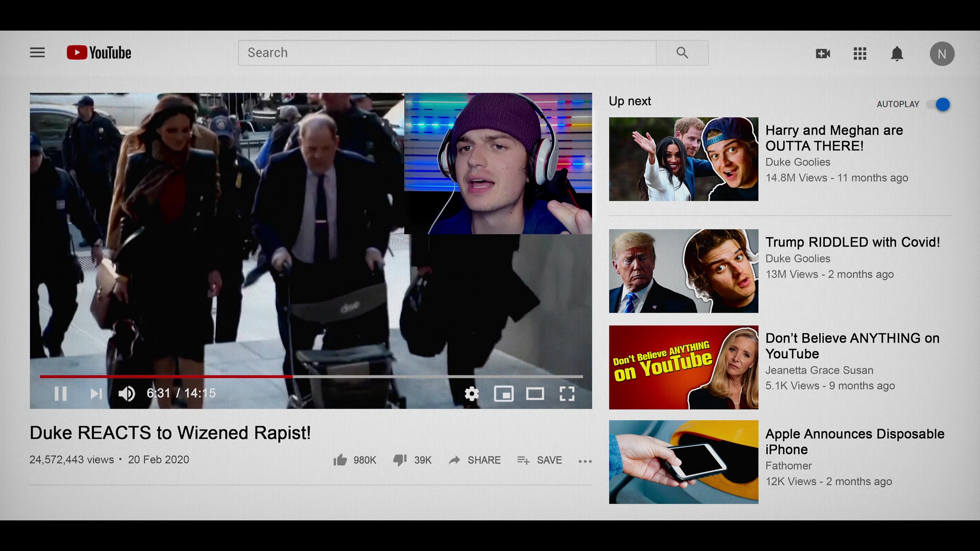This screenshot has height=551, width=980.
Task: Click the "20 Feb 2020" upload date
Action: (x=158, y=460)
